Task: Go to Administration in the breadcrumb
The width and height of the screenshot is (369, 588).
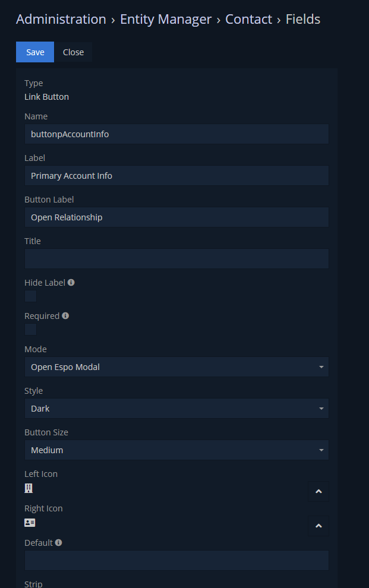Action: (61, 19)
